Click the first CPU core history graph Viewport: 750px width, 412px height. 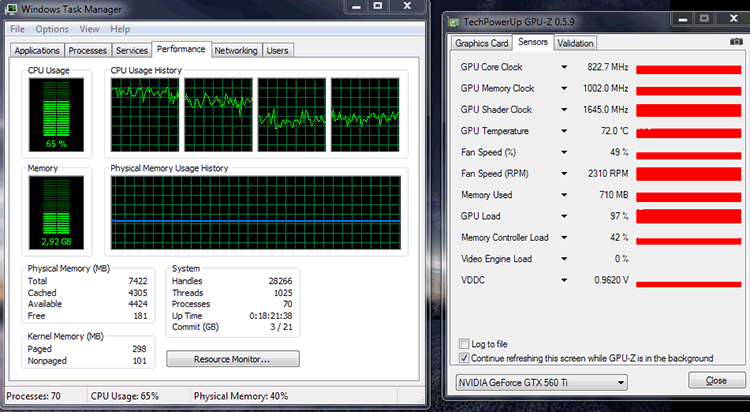click(x=145, y=115)
